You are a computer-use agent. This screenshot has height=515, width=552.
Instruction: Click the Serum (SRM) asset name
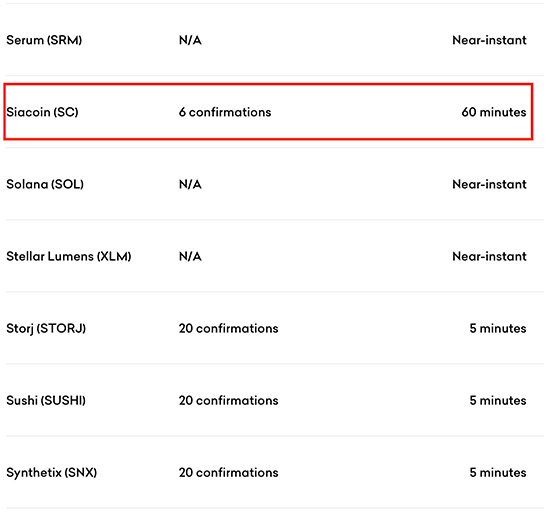pos(44,40)
